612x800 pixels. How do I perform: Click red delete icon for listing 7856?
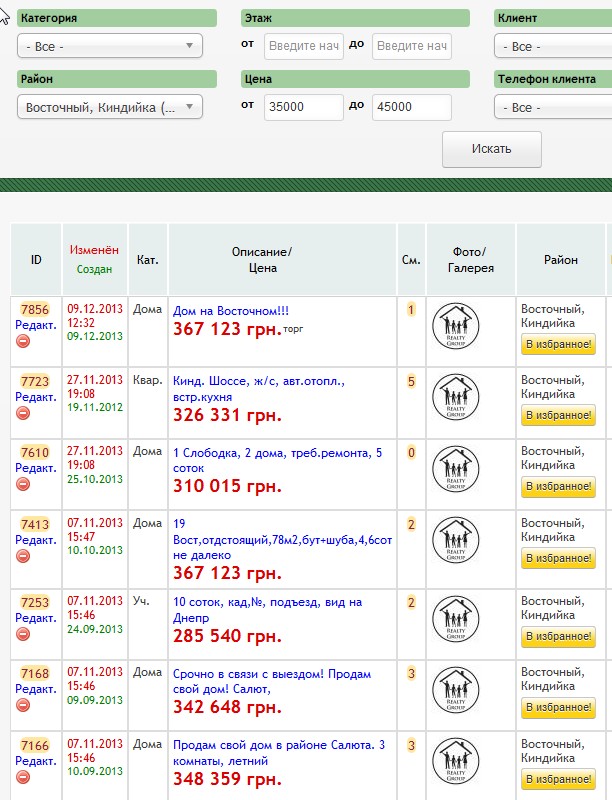click(23, 341)
